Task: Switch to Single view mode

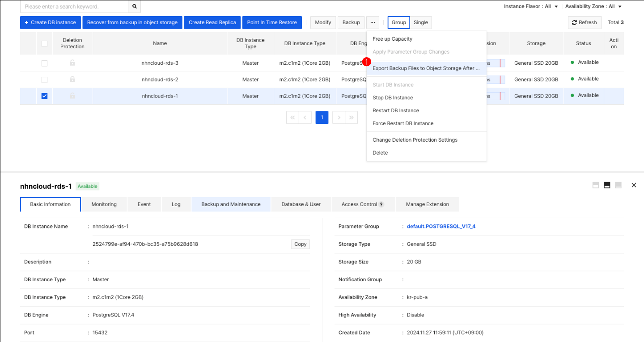Action: (x=421, y=22)
